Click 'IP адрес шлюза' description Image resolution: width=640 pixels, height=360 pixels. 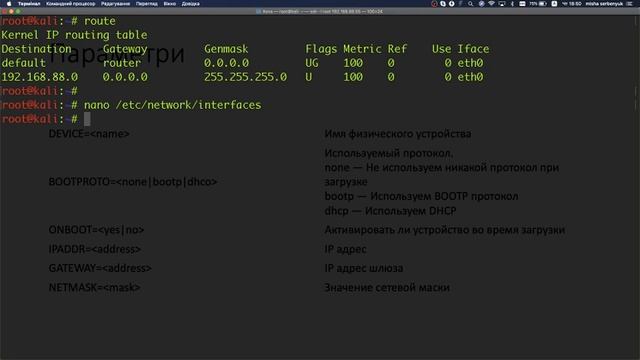pyautogui.click(x=364, y=268)
